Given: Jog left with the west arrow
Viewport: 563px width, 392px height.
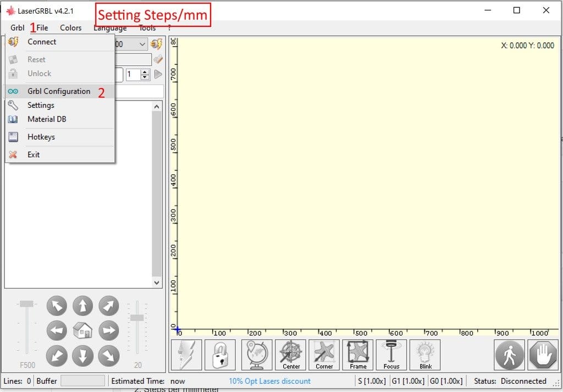Looking at the screenshot, I should click(x=57, y=330).
